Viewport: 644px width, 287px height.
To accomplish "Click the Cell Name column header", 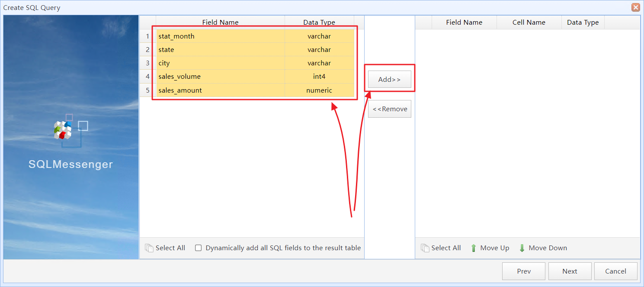I will 529,22.
